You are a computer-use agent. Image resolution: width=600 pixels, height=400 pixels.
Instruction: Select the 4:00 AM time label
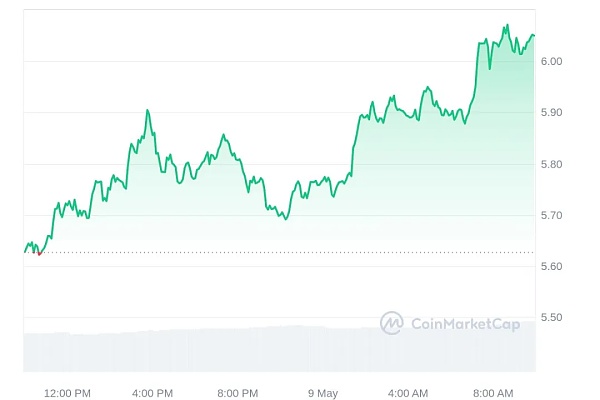pos(408,391)
